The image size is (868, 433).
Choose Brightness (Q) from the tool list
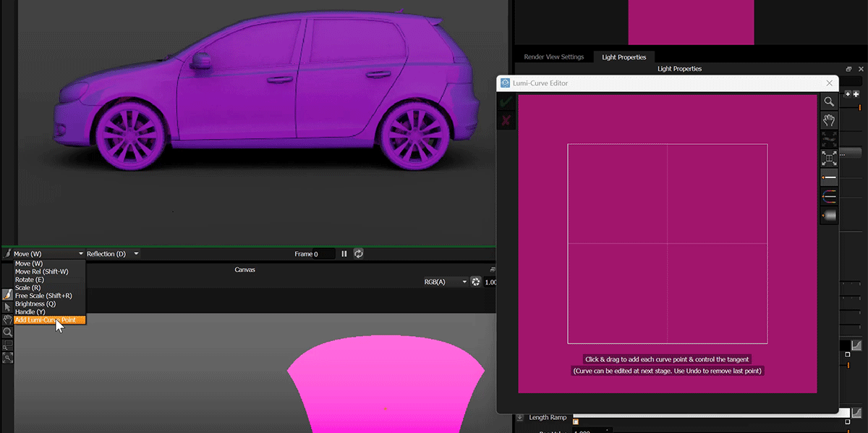(x=35, y=304)
